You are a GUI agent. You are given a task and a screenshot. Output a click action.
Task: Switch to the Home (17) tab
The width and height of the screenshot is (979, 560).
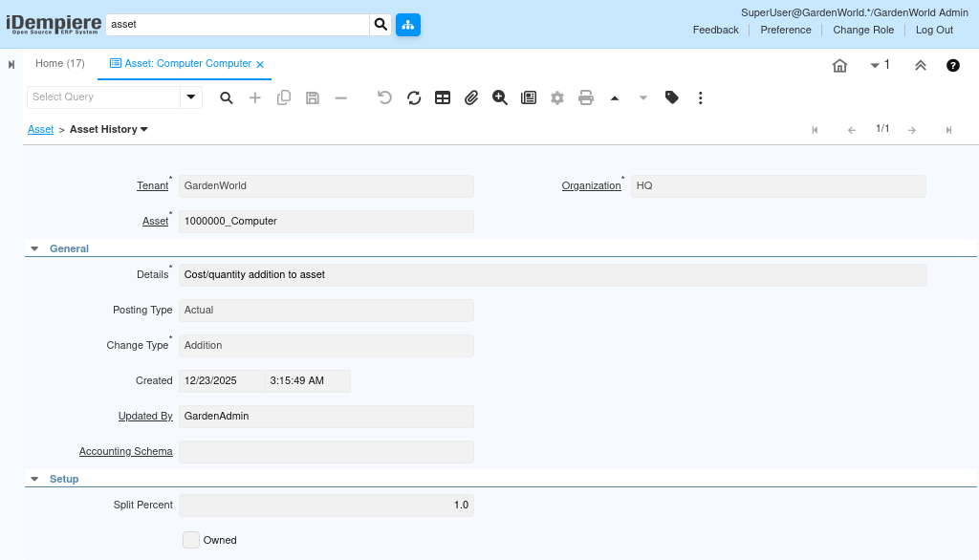coord(60,64)
